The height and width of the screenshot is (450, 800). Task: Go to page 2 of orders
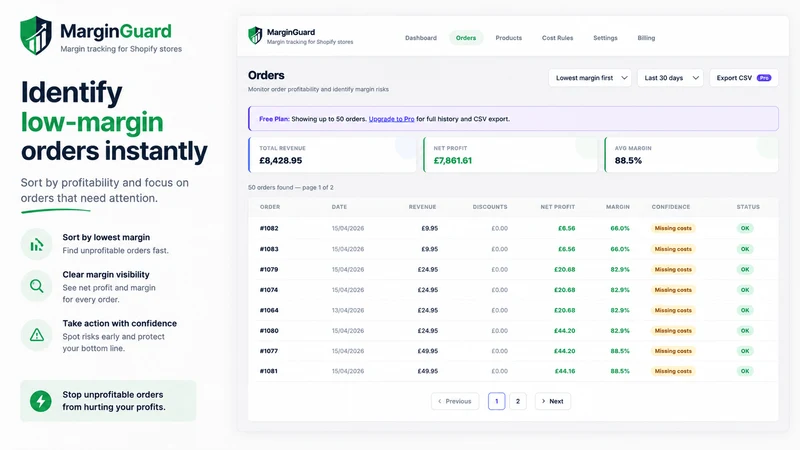(517, 401)
